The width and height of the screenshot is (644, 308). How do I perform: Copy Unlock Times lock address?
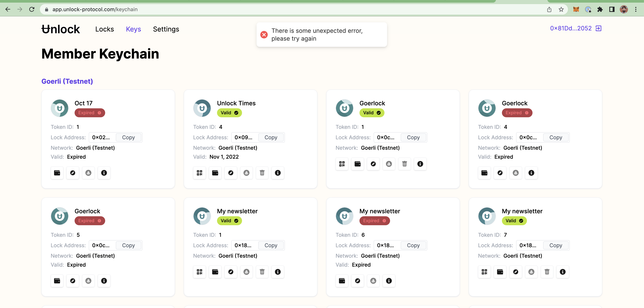pos(271,138)
